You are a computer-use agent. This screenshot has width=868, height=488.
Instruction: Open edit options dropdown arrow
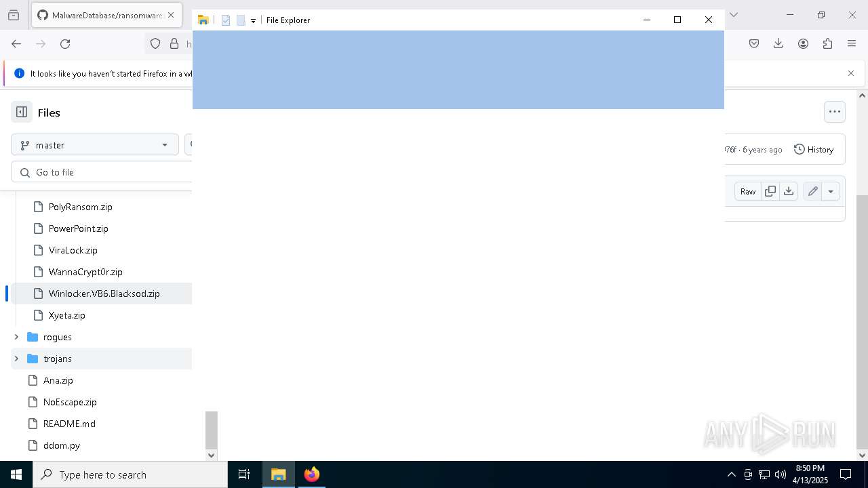pos(831,191)
